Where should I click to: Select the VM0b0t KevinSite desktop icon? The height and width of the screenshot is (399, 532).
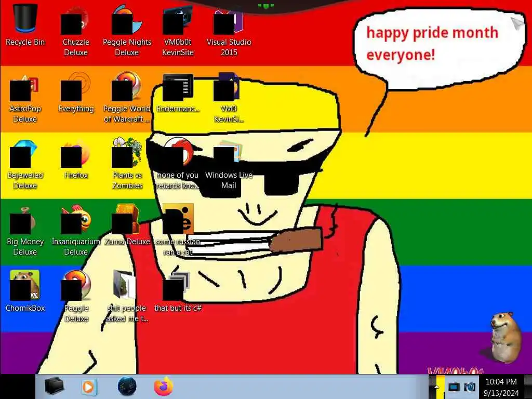(178, 31)
